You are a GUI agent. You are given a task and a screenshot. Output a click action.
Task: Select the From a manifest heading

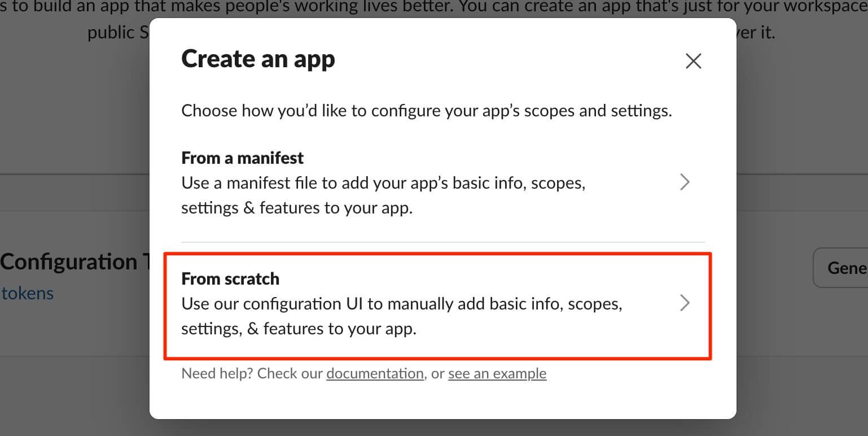(x=243, y=158)
